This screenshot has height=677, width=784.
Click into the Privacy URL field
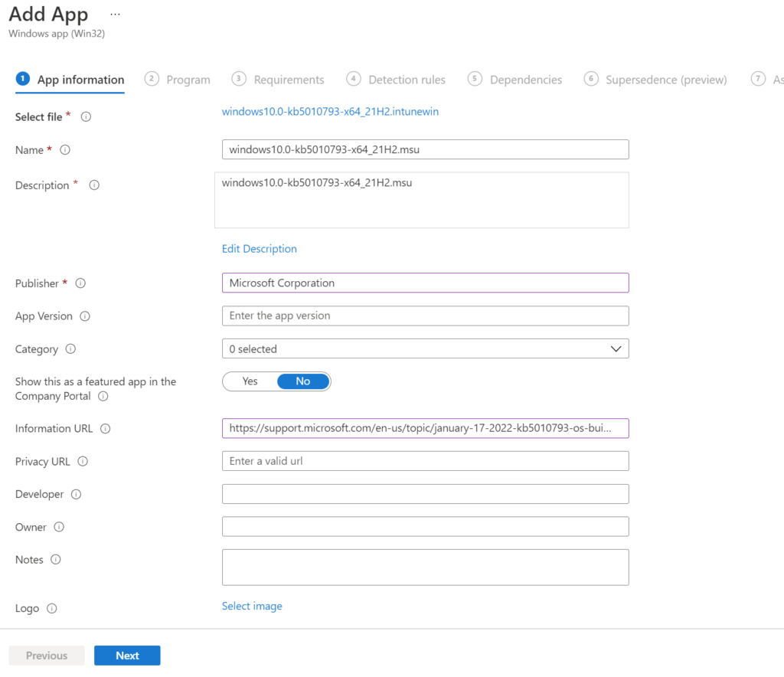[x=426, y=461]
